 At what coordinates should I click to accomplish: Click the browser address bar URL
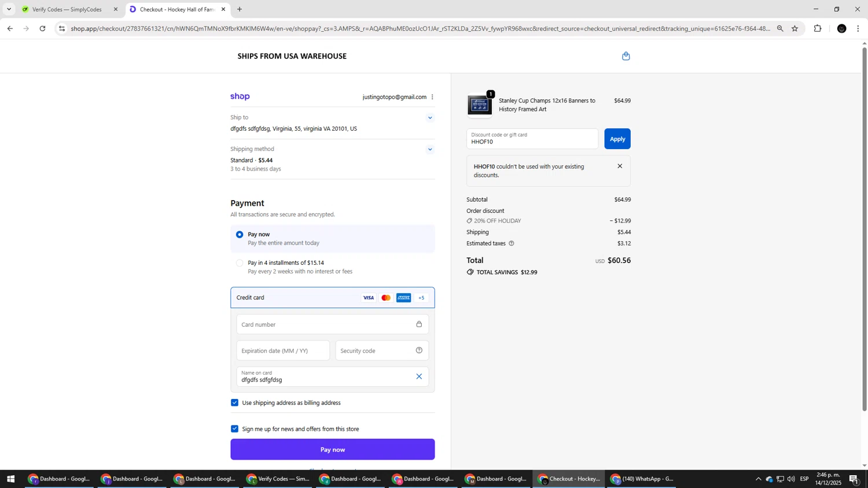click(421, 28)
